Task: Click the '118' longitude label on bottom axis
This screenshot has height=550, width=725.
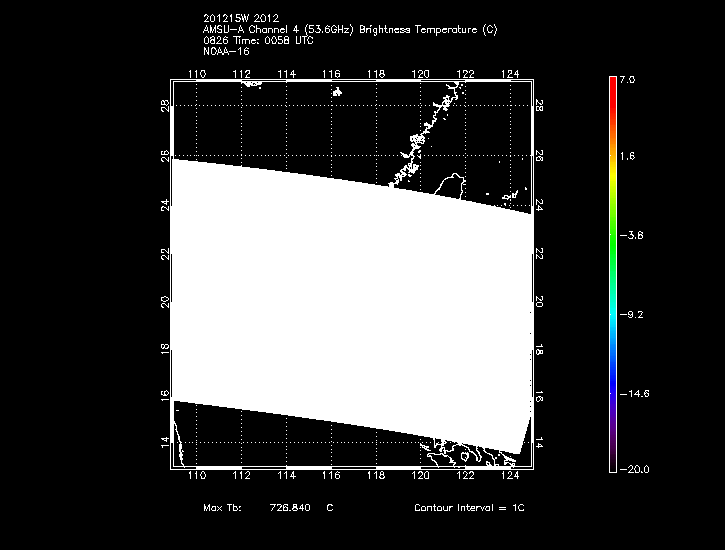Action: click(376, 475)
